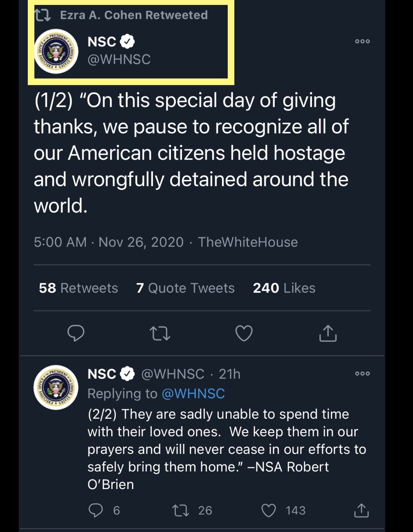Share the (2/2) reply tweet

(x=361, y=510)
